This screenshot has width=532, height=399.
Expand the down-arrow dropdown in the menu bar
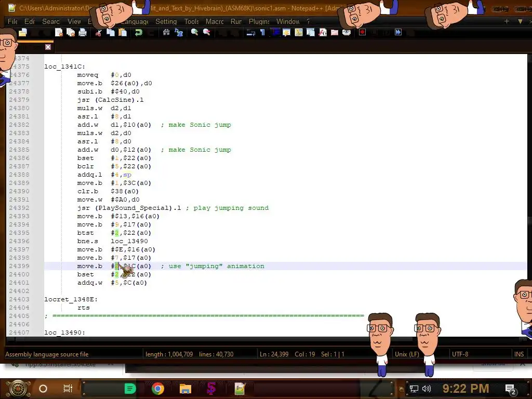[x=520, y=21]
